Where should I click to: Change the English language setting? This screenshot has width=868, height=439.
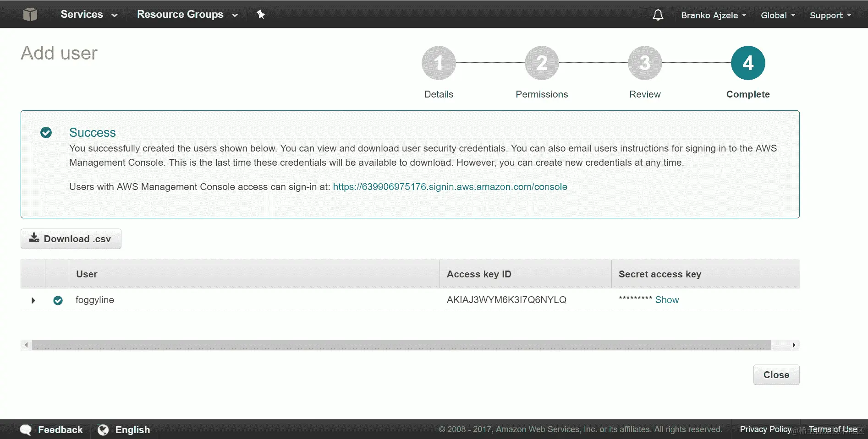tap(132, 430)
